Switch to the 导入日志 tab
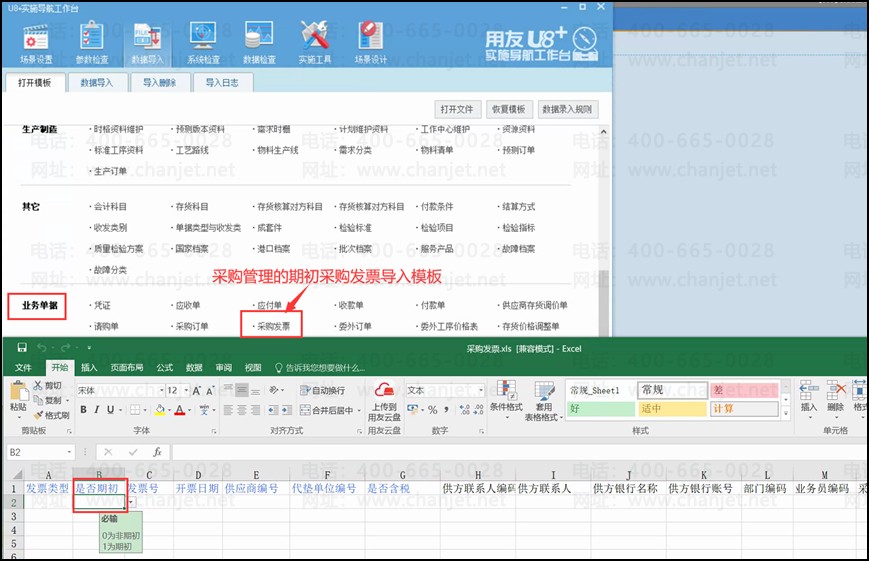The height and width of the screenshot is (561, 869). [x=221, y=83]
